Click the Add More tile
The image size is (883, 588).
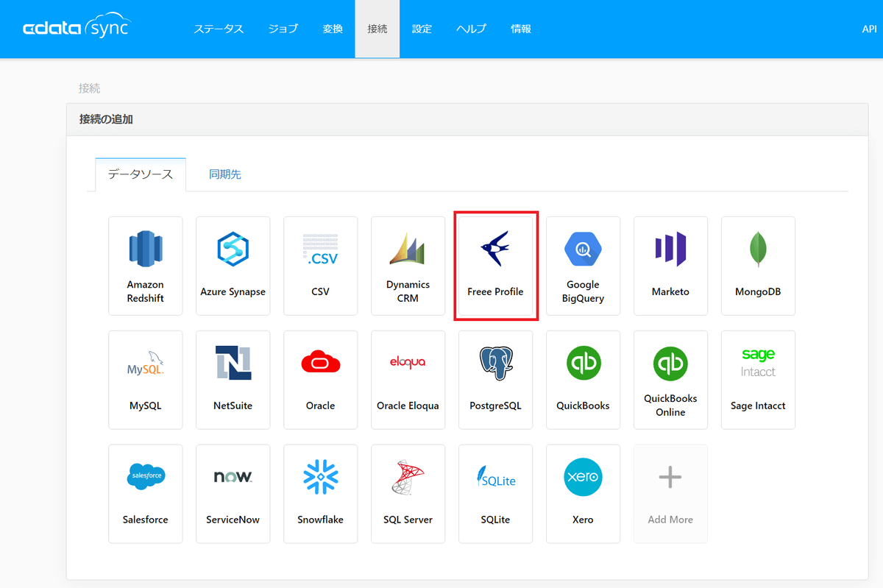pyautogui.click(x=670, y=493)
